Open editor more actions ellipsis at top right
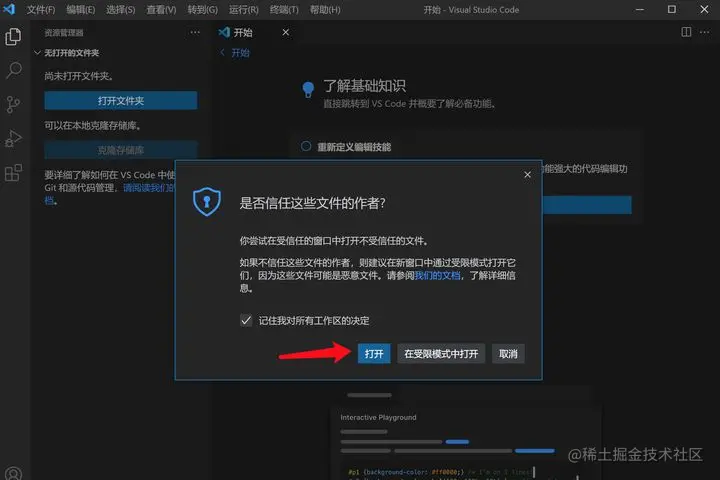This screenshot has height=480, width=720. point(704,32)
